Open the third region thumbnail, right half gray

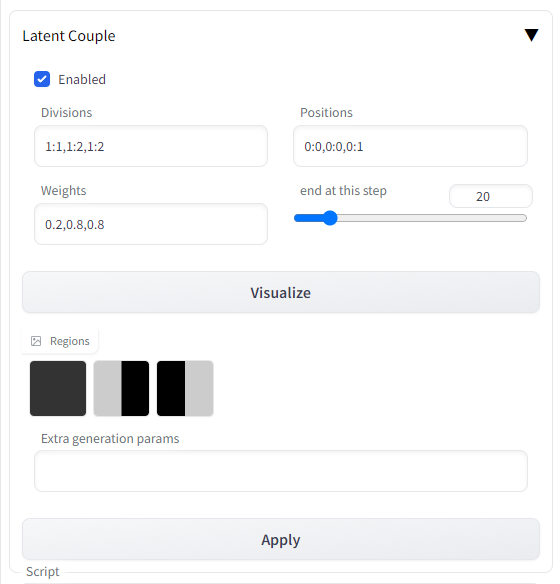click(x=185, y=388)
